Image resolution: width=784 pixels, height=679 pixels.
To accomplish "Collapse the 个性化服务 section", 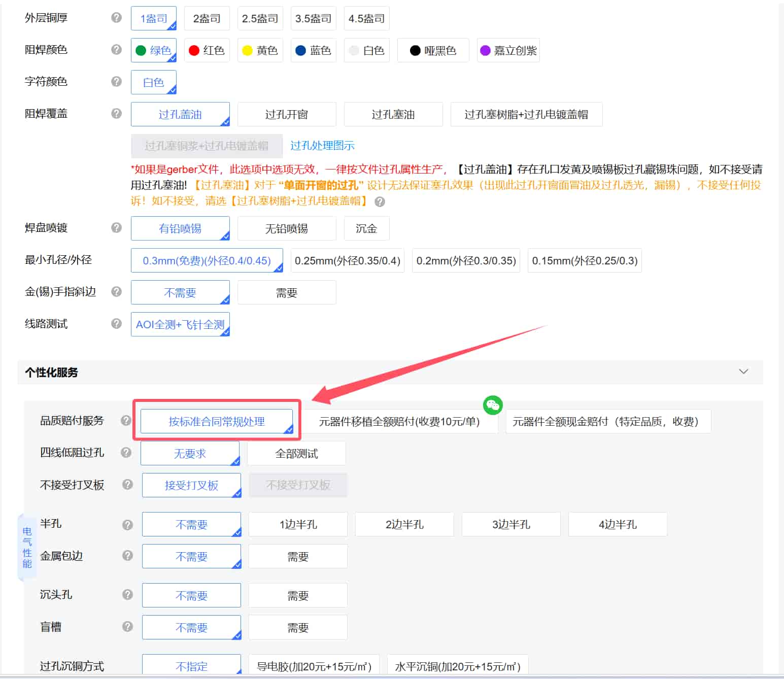I will (x=743, y=371).
